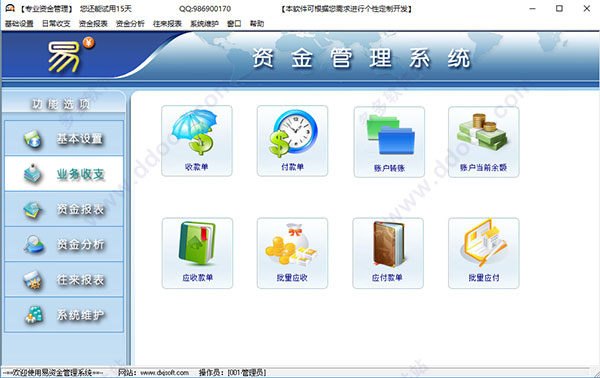Click the 往来报表 sidebar icon

(x=33, y=279)
